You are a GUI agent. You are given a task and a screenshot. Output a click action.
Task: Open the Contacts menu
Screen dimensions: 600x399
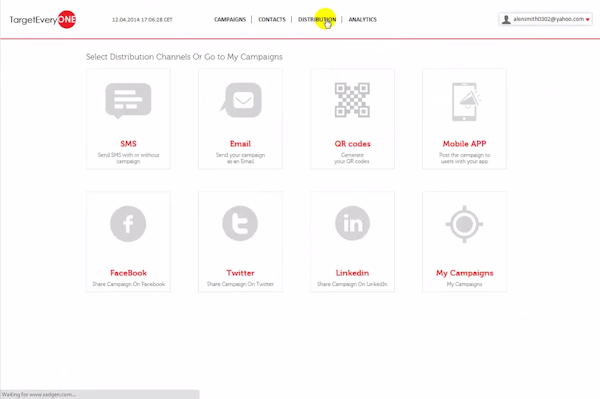tap(272, 20)
